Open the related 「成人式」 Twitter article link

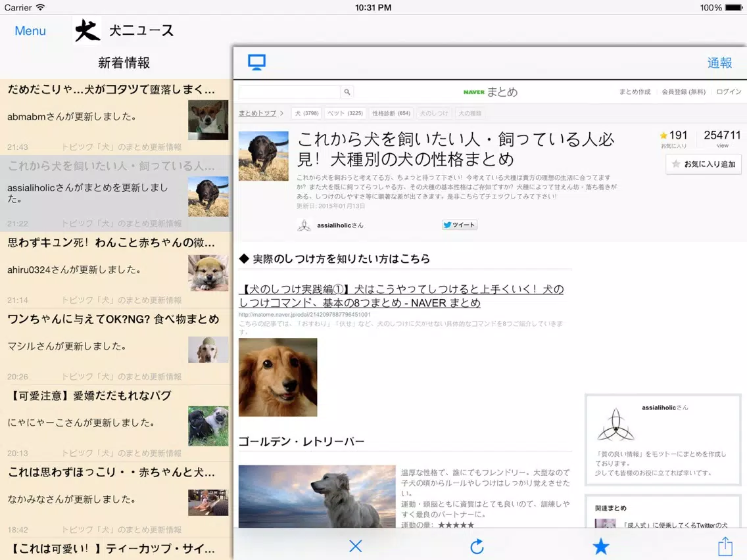(675, 525)
